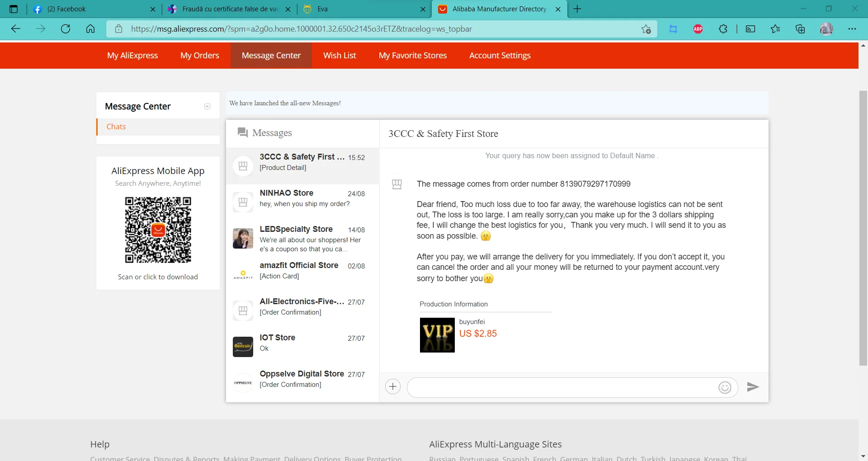Click the screen capture toolbar icon

tap(673, 29)
